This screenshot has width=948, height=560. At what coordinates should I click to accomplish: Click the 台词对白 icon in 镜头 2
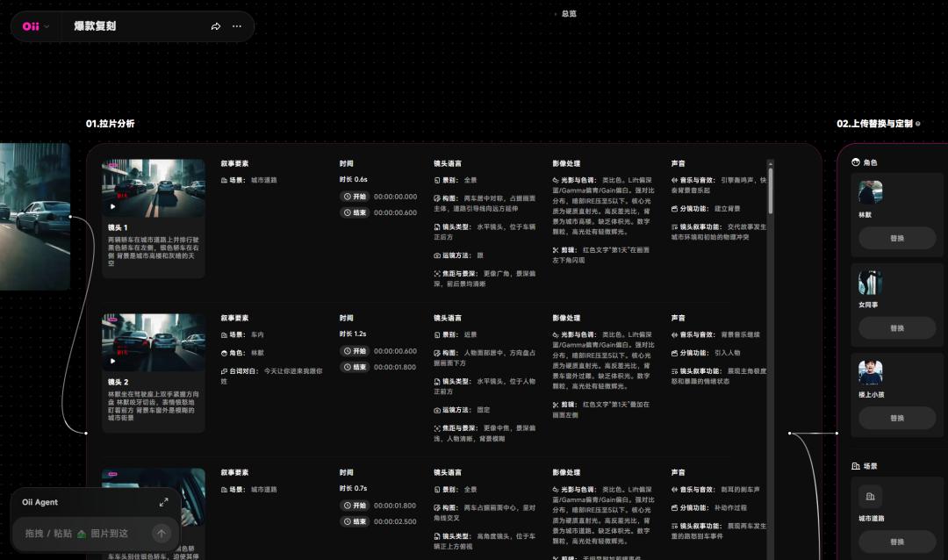tap(224, 371)
